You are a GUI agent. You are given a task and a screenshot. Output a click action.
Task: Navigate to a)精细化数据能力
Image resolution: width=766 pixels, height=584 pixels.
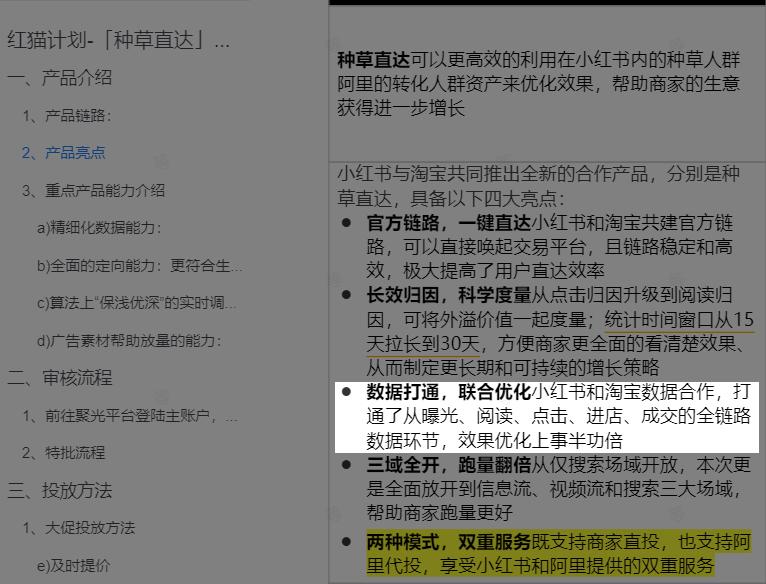click(99, 228)
